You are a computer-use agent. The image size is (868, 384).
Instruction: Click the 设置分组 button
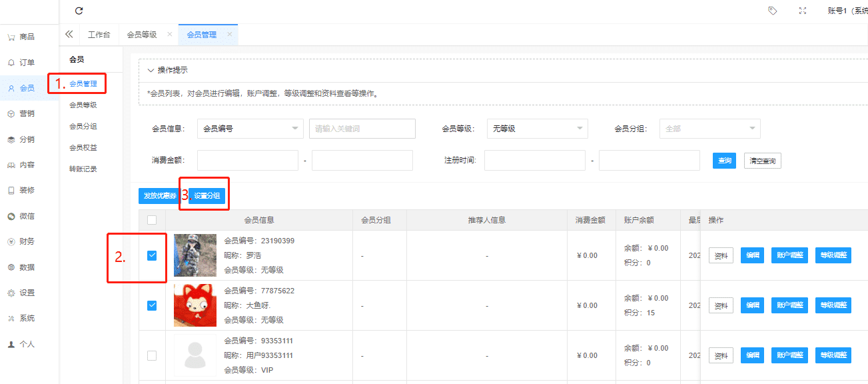207,196
